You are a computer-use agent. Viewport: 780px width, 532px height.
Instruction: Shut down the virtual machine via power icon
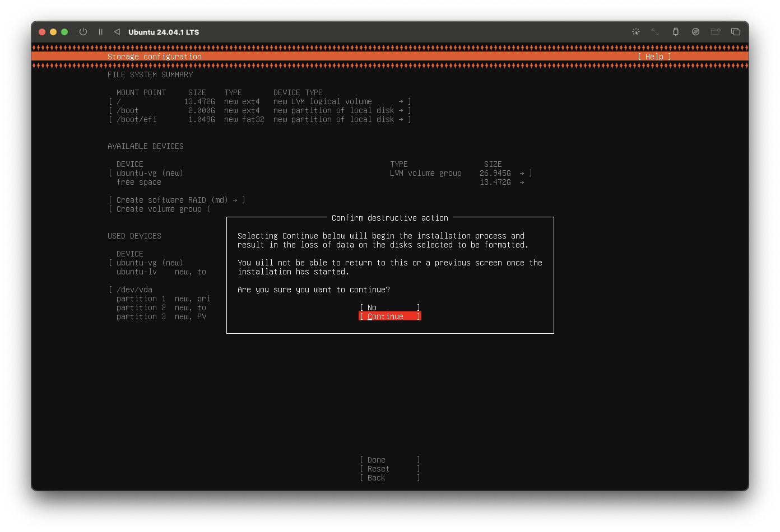pyautogui.click(x=83, y=32)
